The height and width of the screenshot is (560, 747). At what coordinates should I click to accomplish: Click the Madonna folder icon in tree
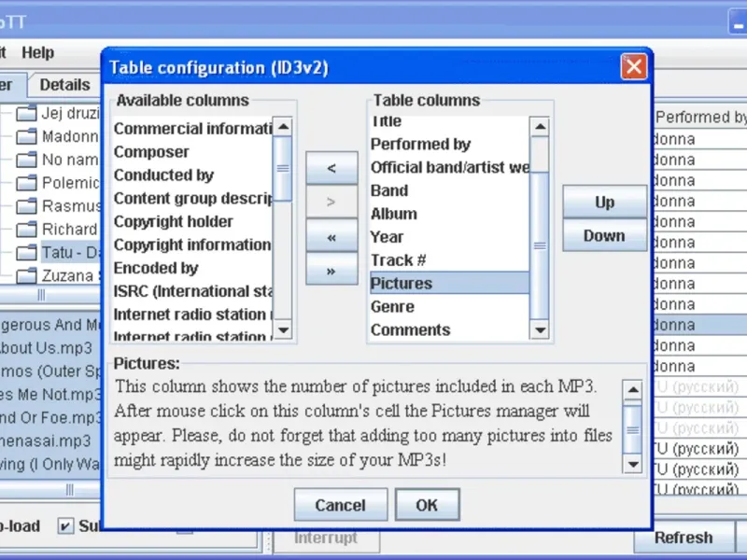(26, 136)
